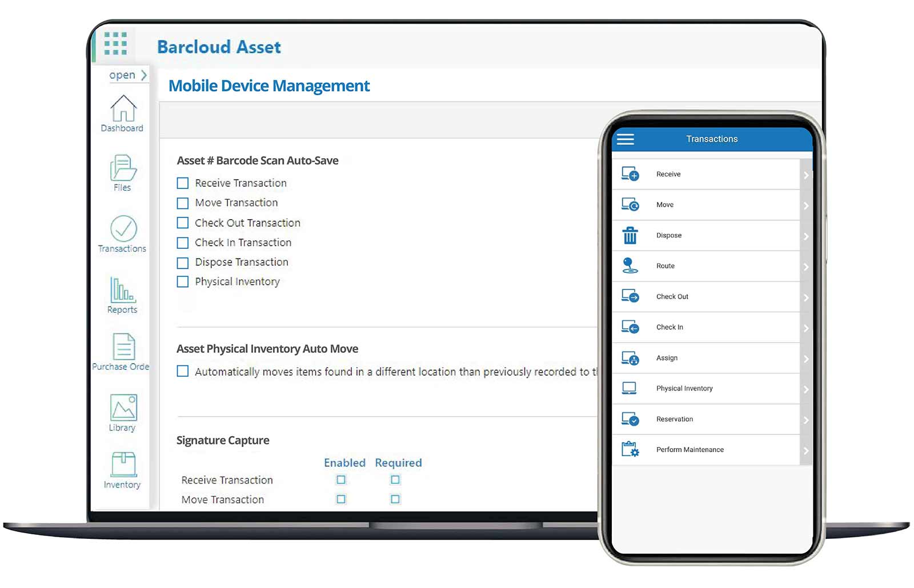The width and height of the screenshot is (914, 588).
Task: Open the Dashboard home icon
Action: pyautogui.click(x=123, y=108)
